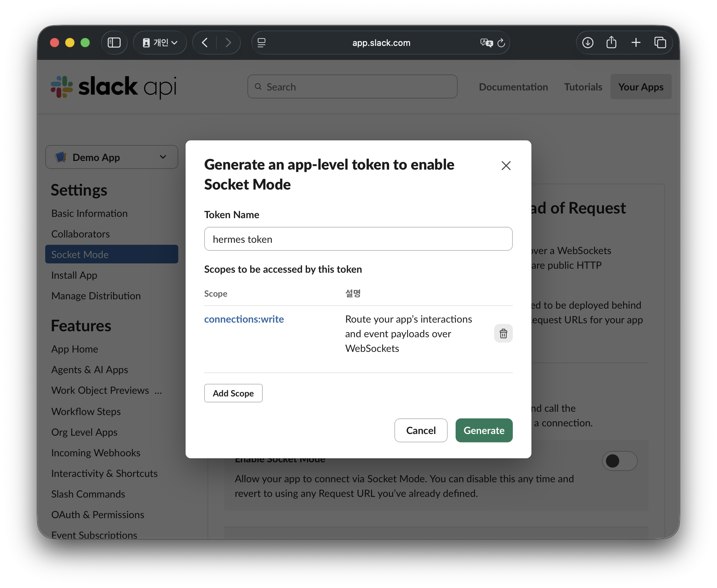Click the app.slack.com address bar
This screenshot has height=588, width=717.
(381, 43)
